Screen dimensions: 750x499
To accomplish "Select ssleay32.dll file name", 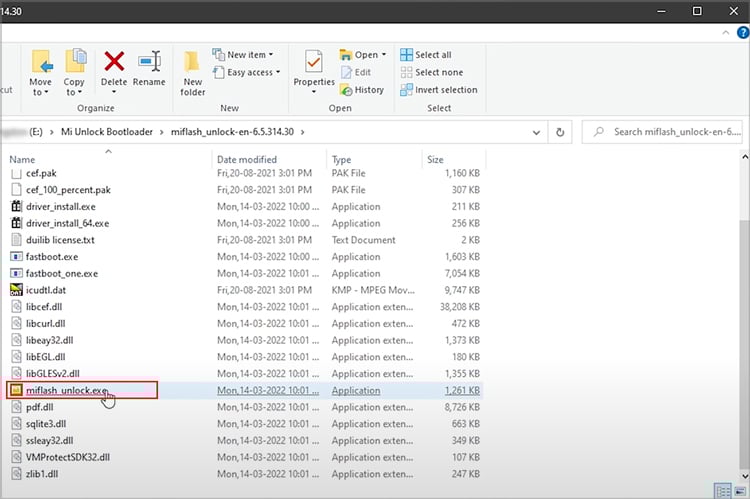I will [x=50, y=441].
